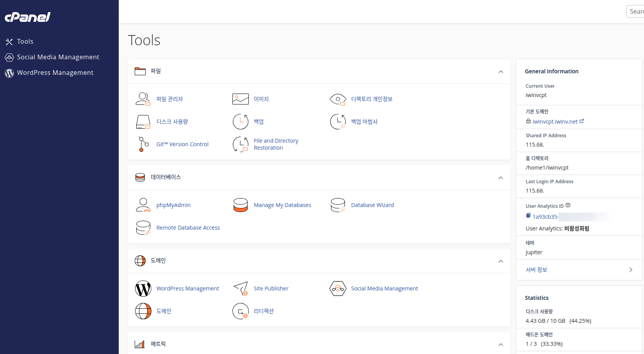This screenshot has width=644, height=354.
Task: Launch phpMyAdmin from the database section
Action: tap(173, 205)
